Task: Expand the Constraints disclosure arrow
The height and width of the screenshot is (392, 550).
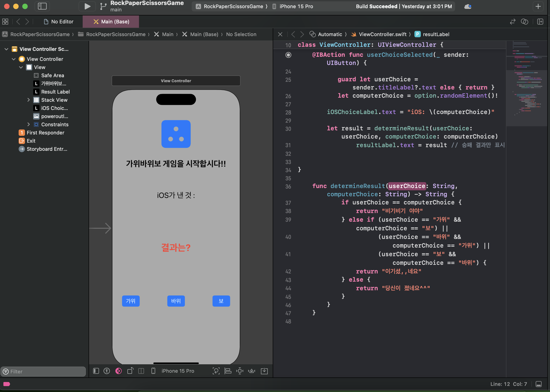Action: [x=28, y=124]
